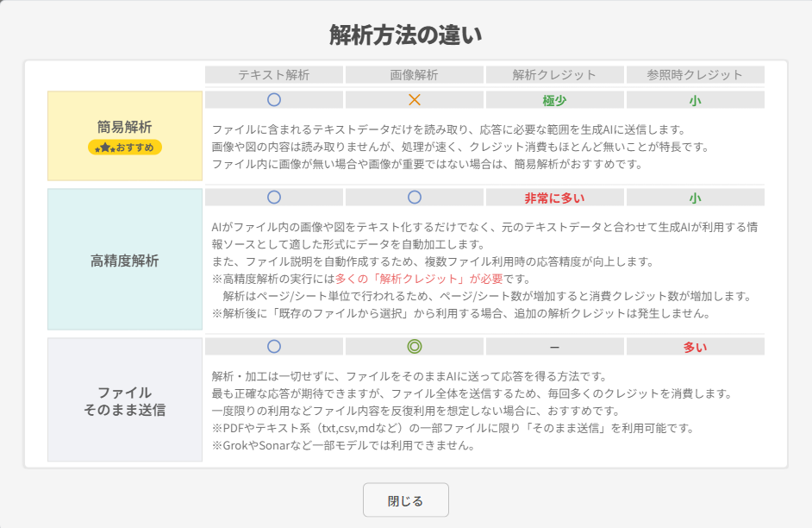Select the 参照時クレジット column header

(x=695, y=74)
